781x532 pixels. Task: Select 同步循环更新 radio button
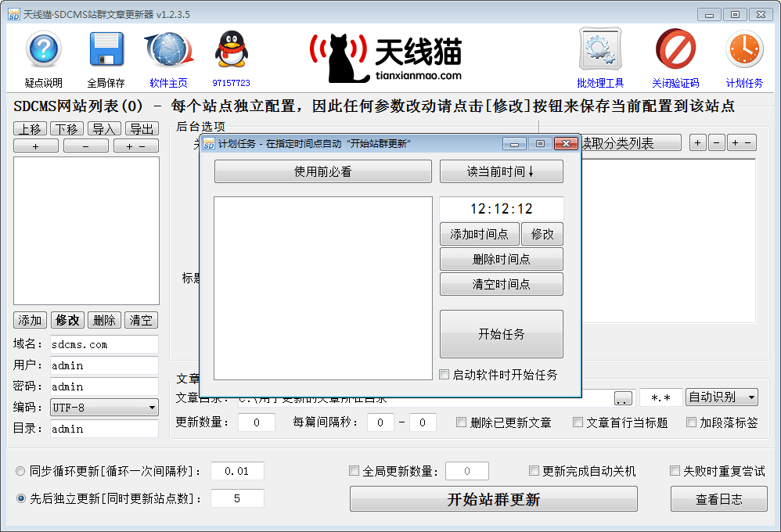tap(20, 471)
